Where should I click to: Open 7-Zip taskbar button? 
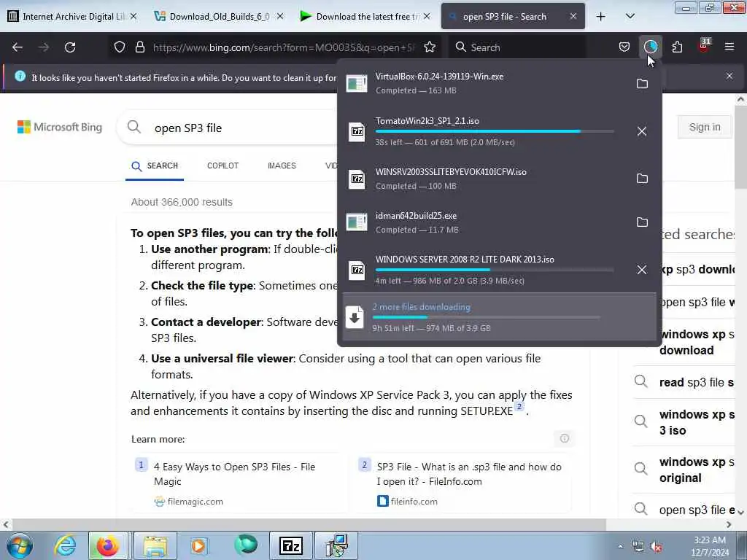pyautogui.click(x=290, y=545)
